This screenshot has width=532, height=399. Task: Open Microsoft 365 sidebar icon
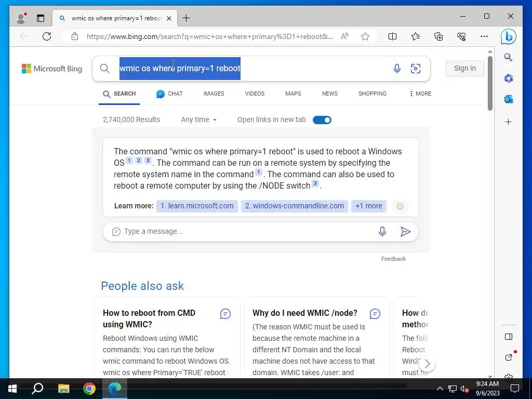tap(508, 78)
